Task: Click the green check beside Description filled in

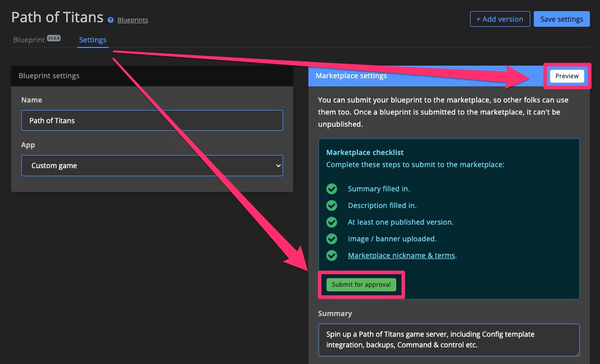Action: (332, 205)
